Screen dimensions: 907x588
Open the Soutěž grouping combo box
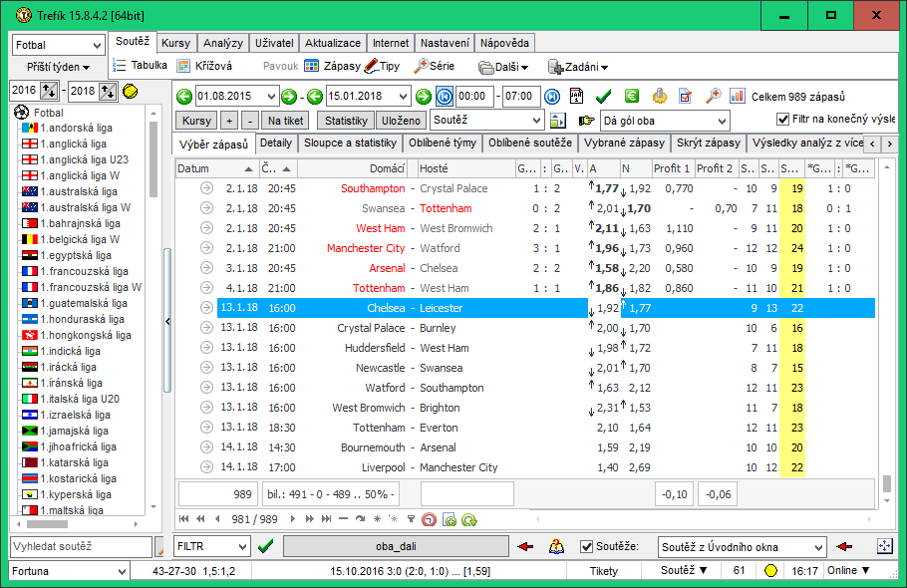[x=487, y=121]
